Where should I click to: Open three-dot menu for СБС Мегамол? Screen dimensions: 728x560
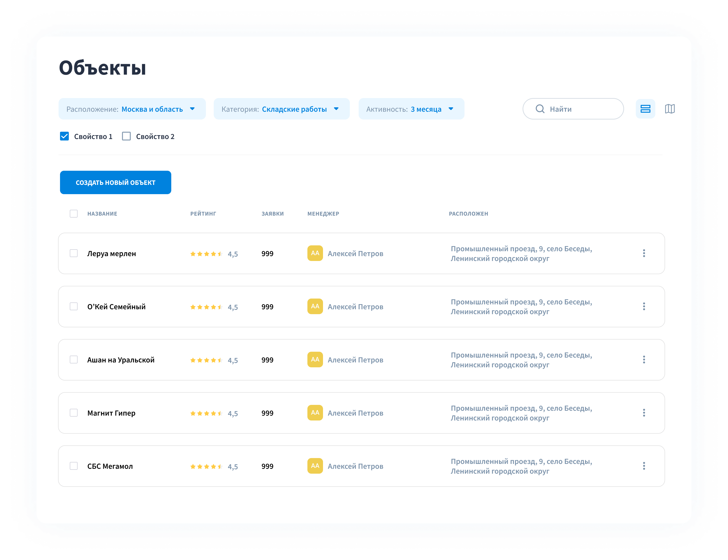[x=644, y=466]
